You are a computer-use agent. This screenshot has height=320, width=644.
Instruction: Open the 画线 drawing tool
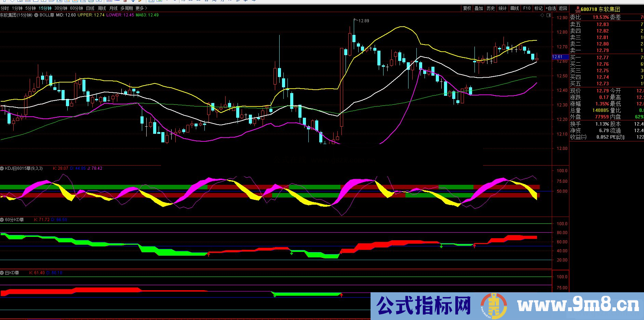pos(514,8)
